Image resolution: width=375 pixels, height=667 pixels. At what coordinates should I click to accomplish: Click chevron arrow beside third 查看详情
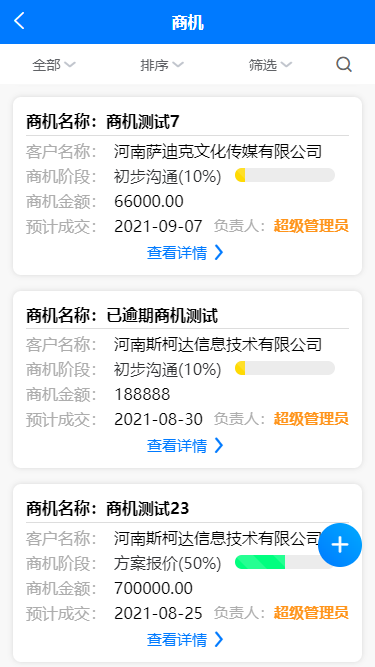click(x=219, y=639)
